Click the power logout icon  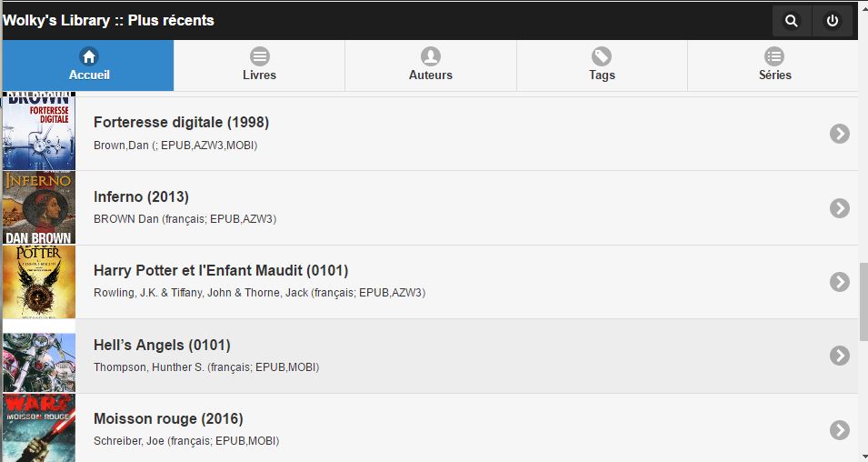833,21
